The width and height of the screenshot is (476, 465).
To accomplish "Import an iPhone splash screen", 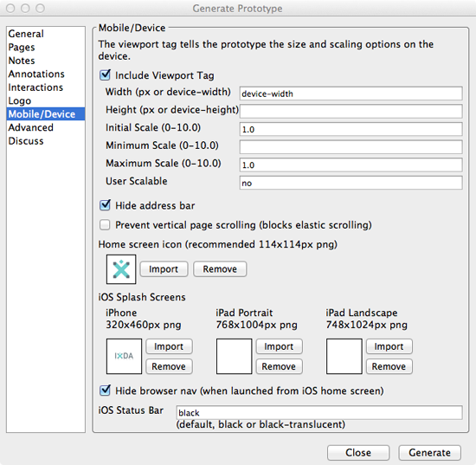I will click(169, 346).
